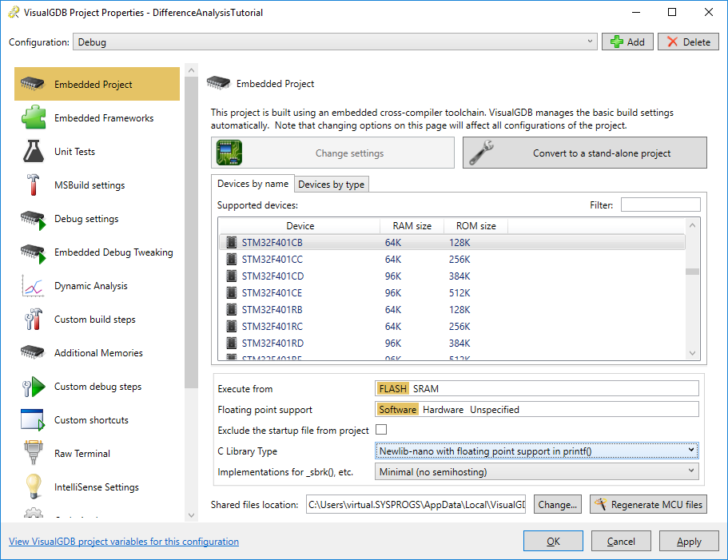The image size is (728, 560).
Task: Click chip icon beside STM32F401RB
Action: (231, 309)
